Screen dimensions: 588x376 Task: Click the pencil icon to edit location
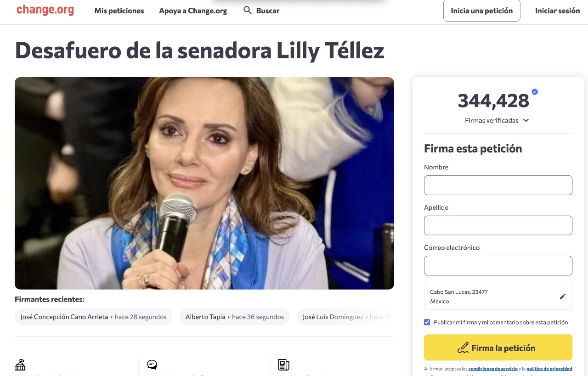point(563,297)
